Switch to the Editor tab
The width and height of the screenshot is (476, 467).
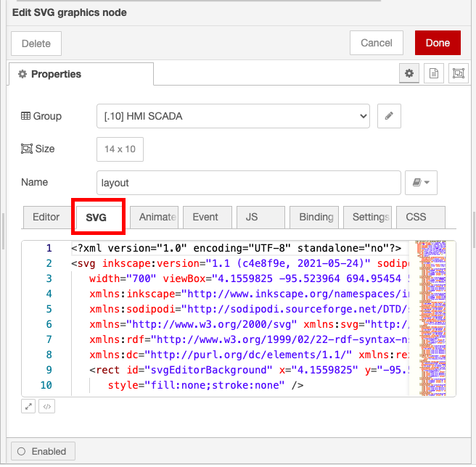(x=46, y=217)
